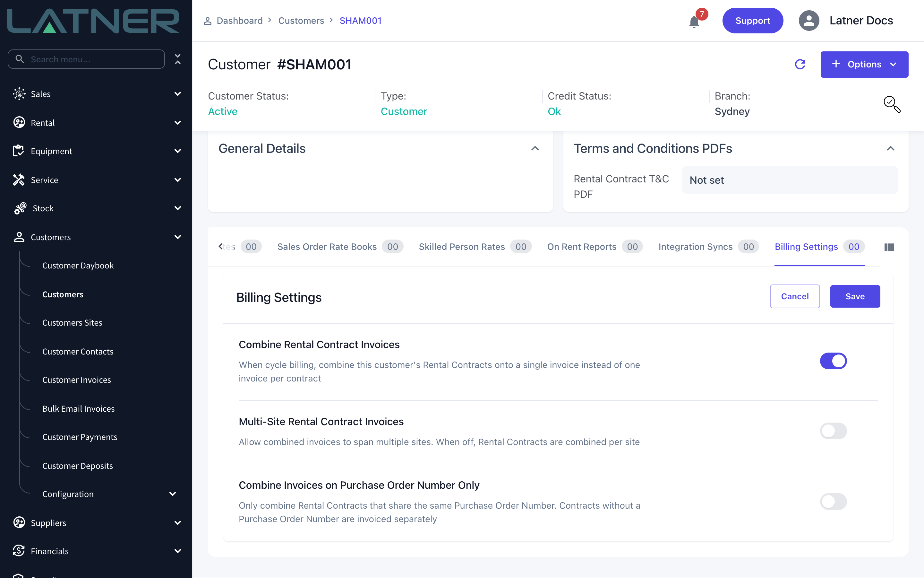This screenshot has width=924, height=578.
Task: Click the Suppliers sidebar icon
Action: tap(19, 522)
